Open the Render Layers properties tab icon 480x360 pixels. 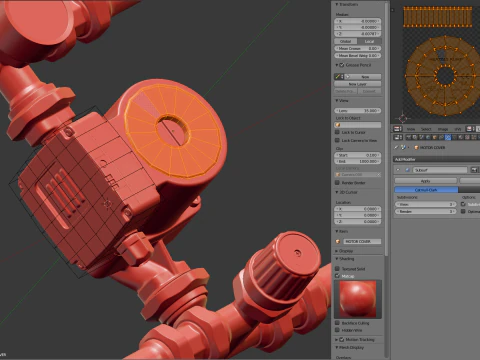415,137
